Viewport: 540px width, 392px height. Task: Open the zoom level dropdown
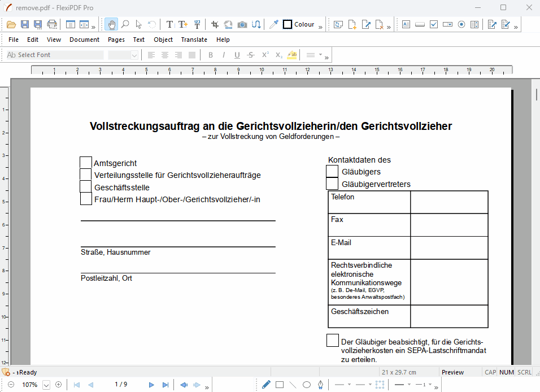click(46, 385)
